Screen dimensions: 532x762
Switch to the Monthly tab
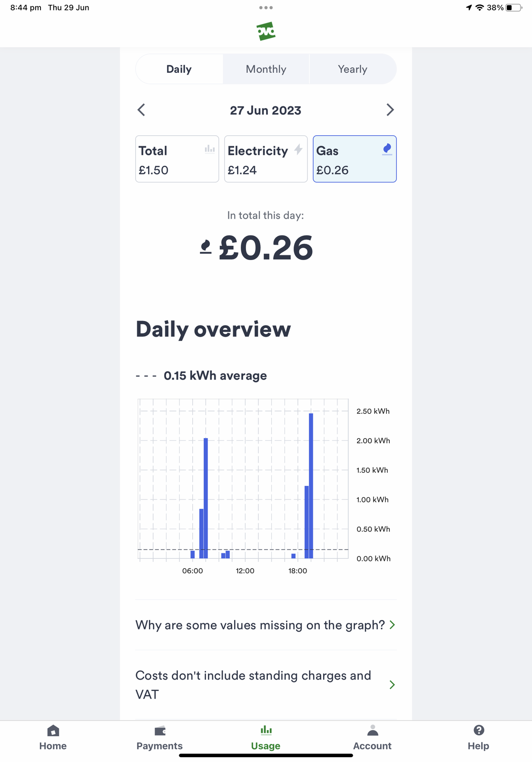click(266, 69)
